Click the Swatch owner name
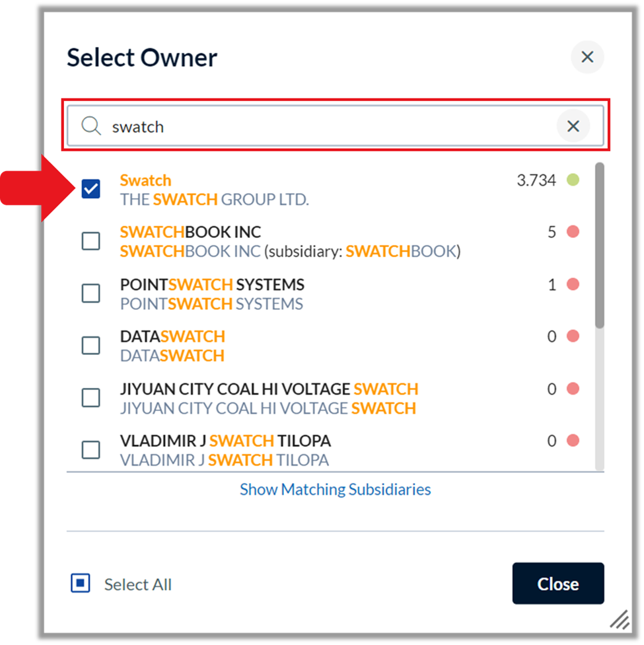This screenshot has height=645, width=644. pyautogui.click(x=145, y=180)
